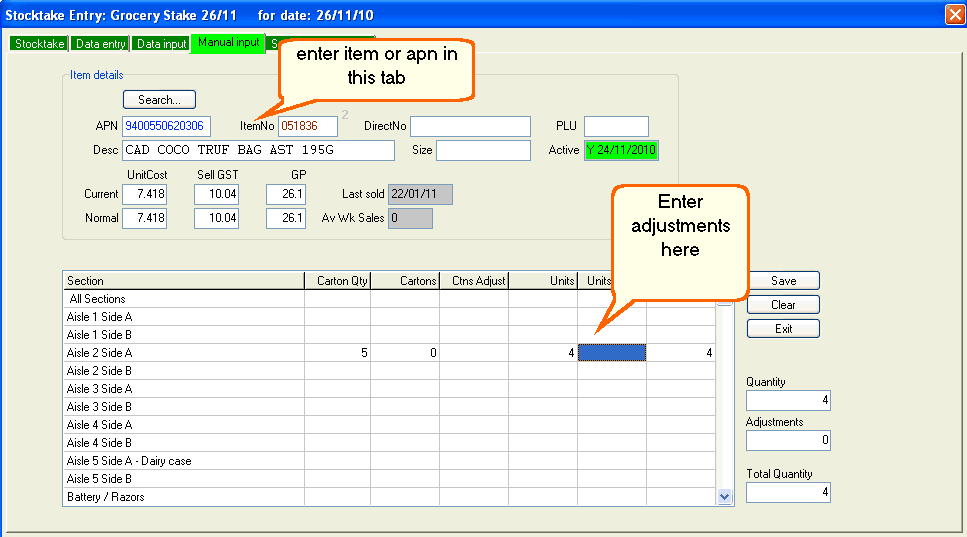Select the Aisle 3 Side A row
This screenshot has width=967, height=537.
coord(389,388)
